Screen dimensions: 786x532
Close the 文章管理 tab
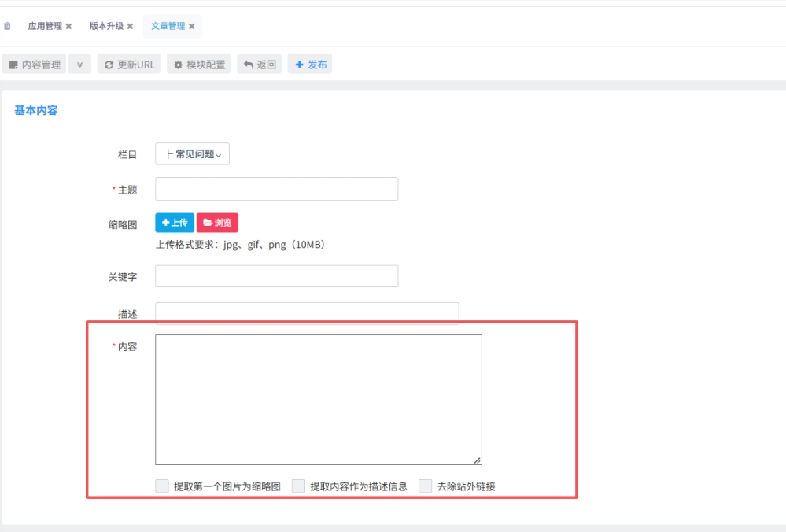pos(191,26)
